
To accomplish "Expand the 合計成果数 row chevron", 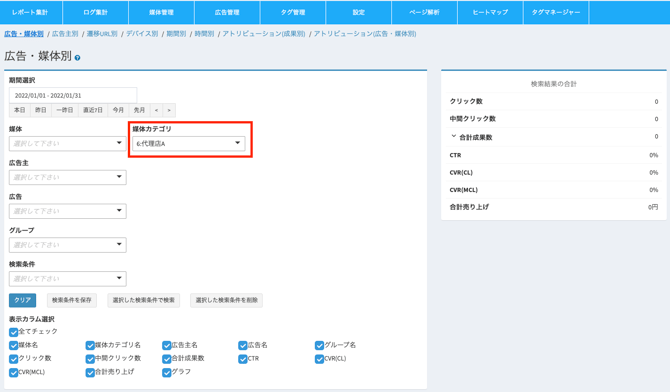I will point(453,136).
